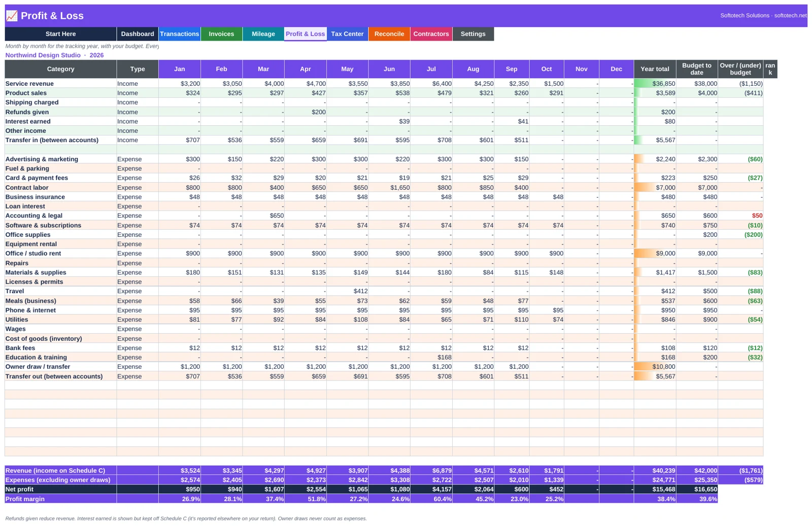Select the Northwind Design Studio 2026 title

pyautogui.click(x=54, y=55)
